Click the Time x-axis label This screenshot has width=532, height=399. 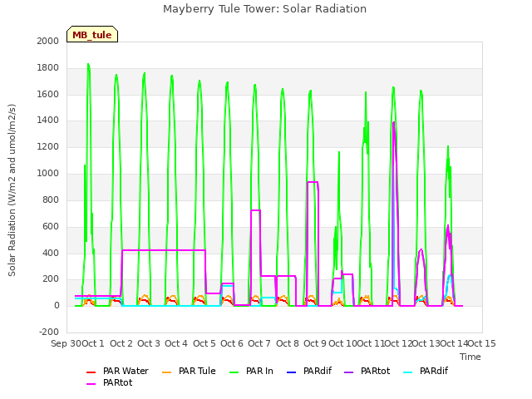(470, 357)
